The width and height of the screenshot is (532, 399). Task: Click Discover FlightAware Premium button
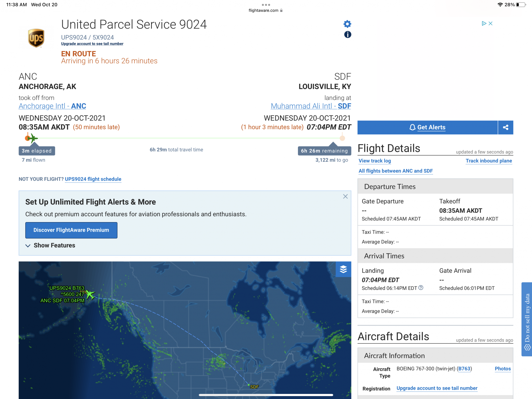coord(71,230)
